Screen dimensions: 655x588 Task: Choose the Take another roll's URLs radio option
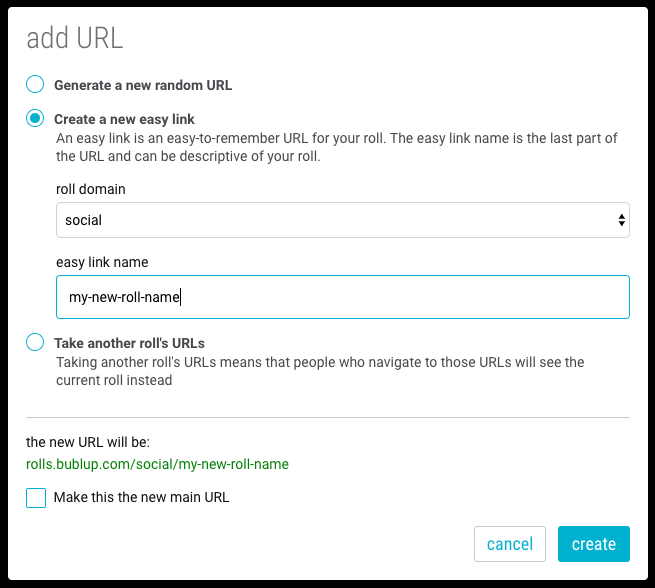[x=35, y=342]
